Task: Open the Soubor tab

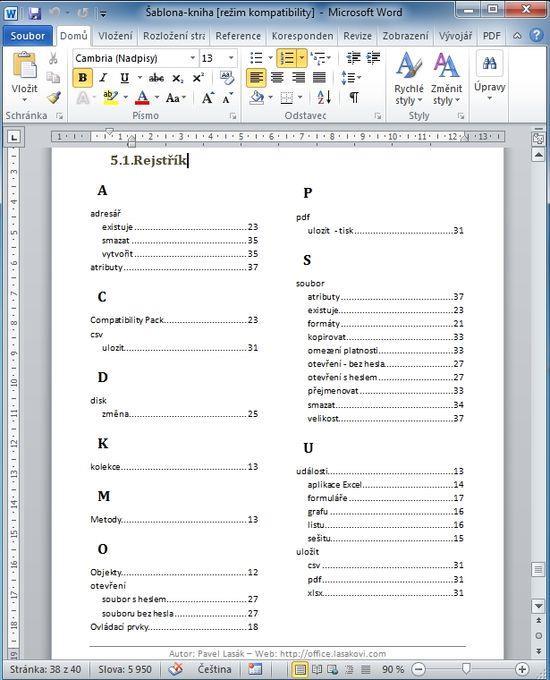Action: tap(28, 36)
